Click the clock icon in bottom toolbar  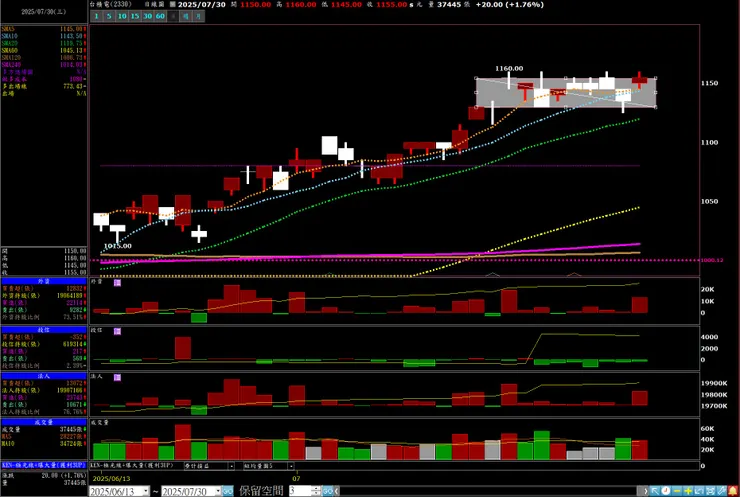(x=666, y=491)
